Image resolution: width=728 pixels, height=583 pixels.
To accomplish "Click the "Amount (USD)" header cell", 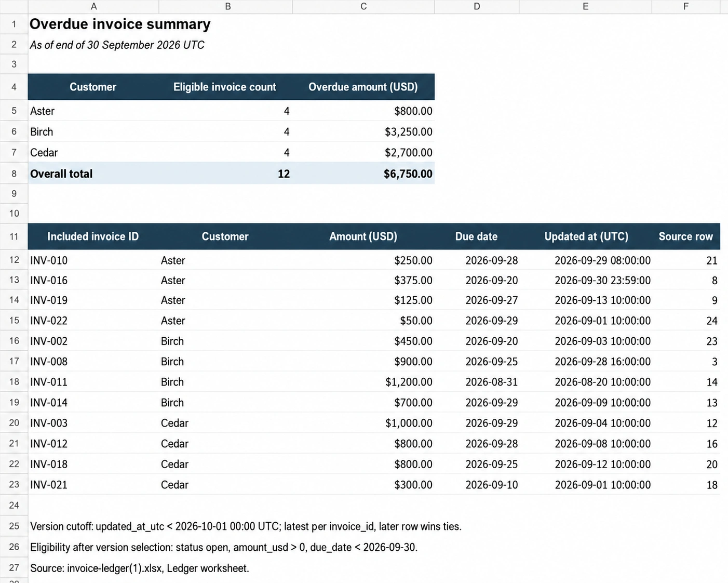I will [x=363, y=236].
